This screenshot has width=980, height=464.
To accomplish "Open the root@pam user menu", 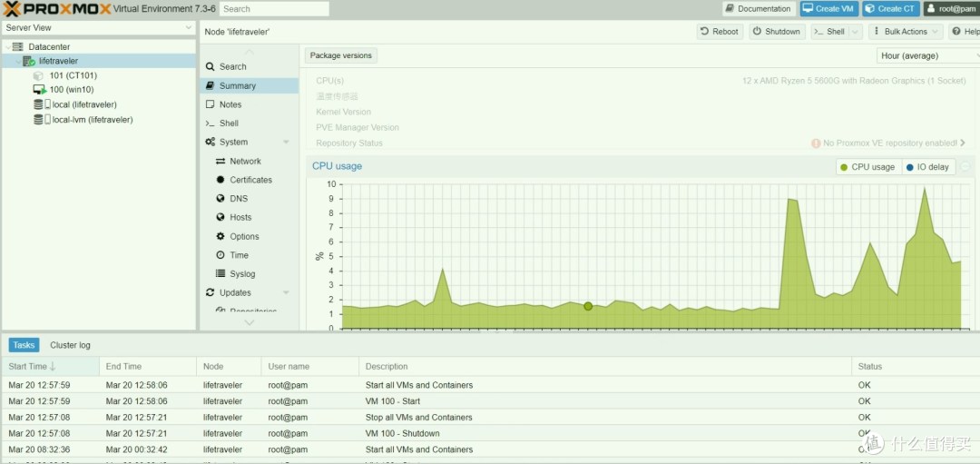I will click(952, 9).
